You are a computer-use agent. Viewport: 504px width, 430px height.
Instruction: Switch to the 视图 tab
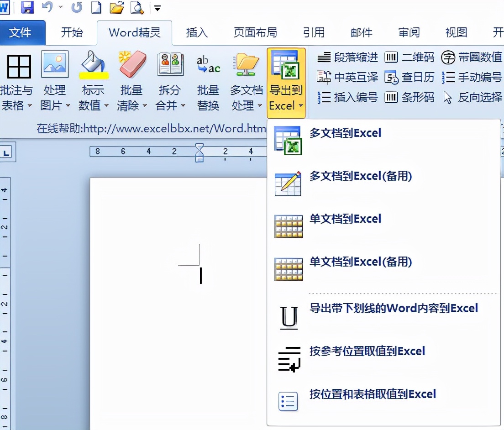coord(457,32)
